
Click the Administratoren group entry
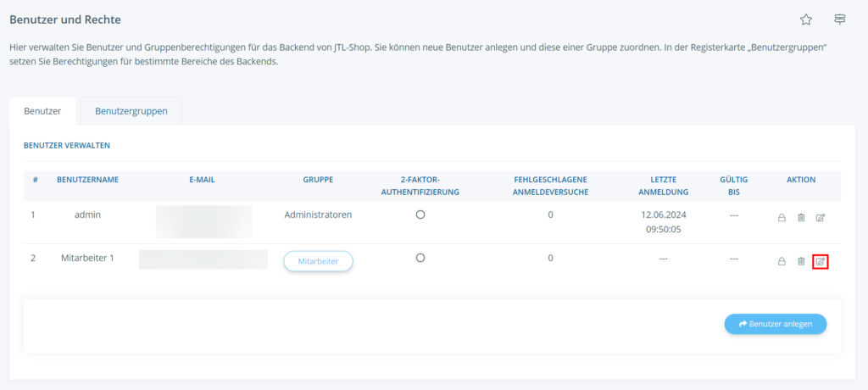318,214
